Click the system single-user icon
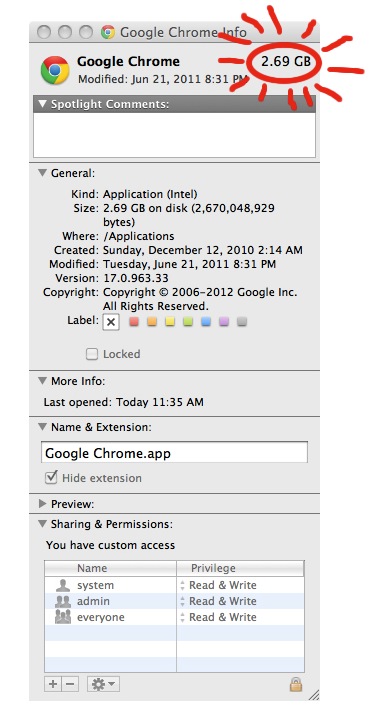 tap(62, 585)
